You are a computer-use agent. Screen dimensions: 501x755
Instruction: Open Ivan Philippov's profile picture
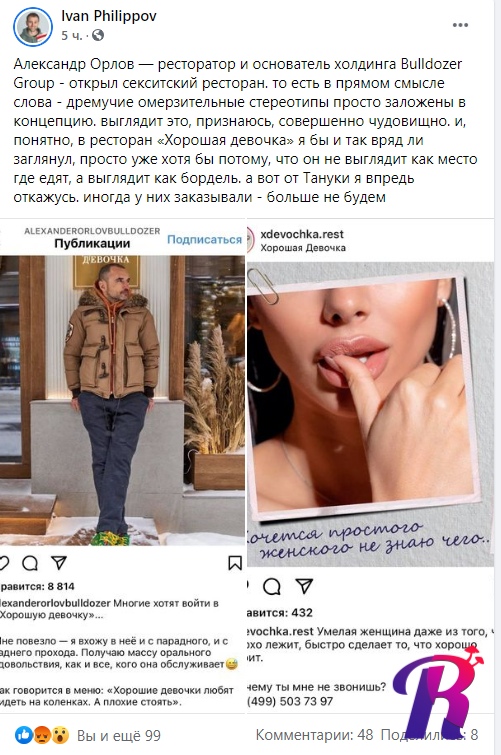(x=33, y=27)
